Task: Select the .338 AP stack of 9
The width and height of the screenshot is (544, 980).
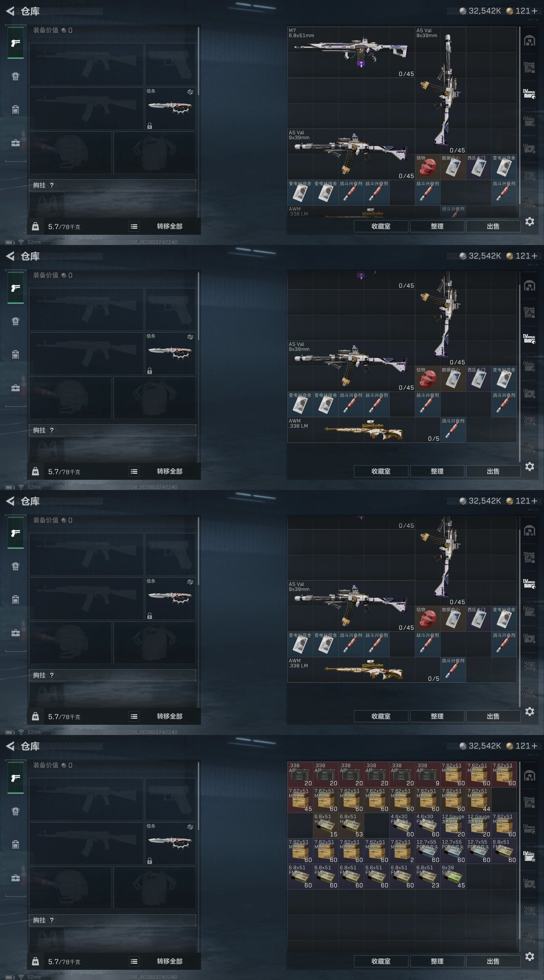Action: tap(428, 774)
